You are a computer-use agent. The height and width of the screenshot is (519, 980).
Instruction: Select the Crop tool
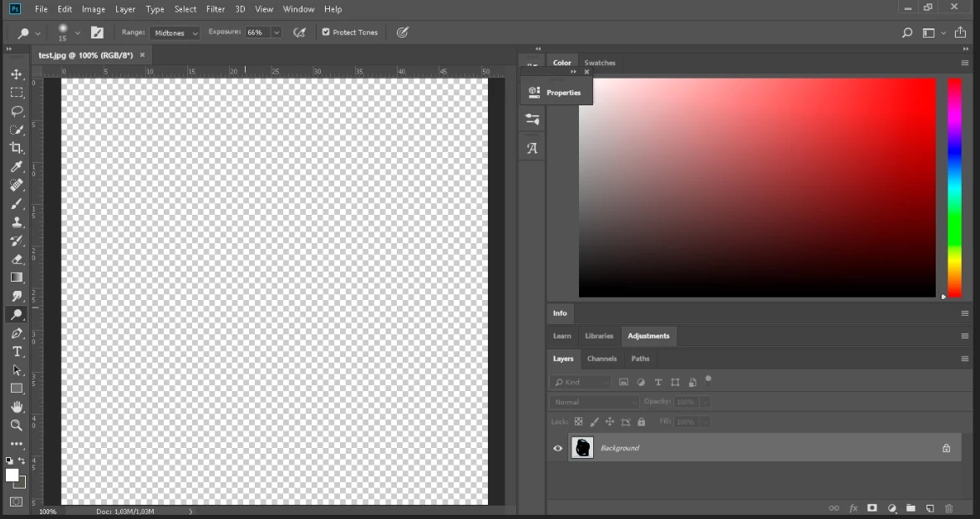17,148
